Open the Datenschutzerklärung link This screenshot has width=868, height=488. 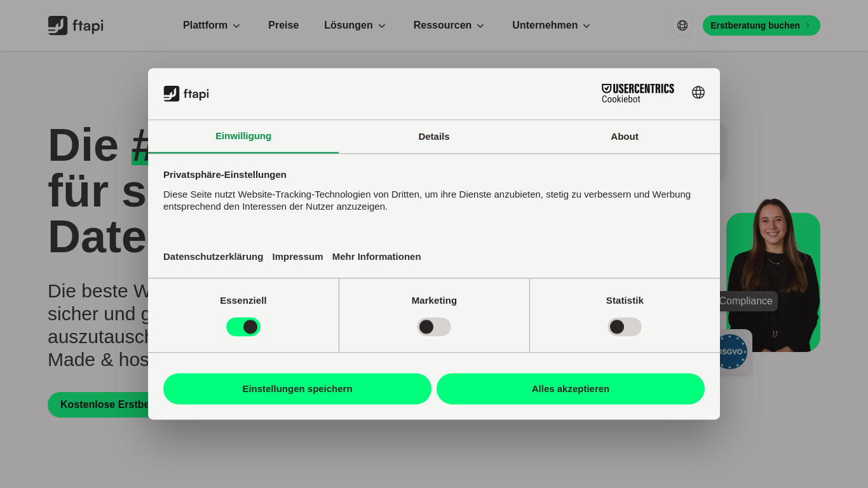213,257
